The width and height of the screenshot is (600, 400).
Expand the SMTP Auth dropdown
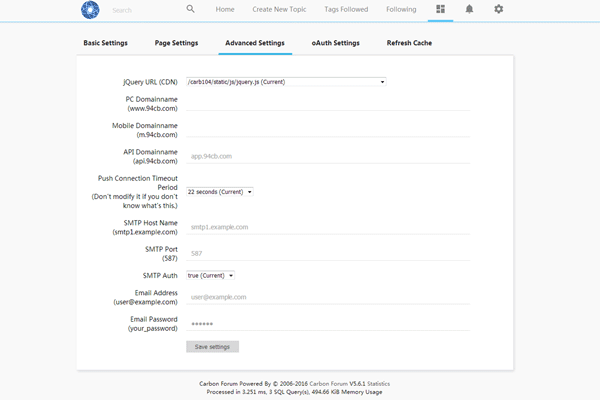[x=210, y=275]
